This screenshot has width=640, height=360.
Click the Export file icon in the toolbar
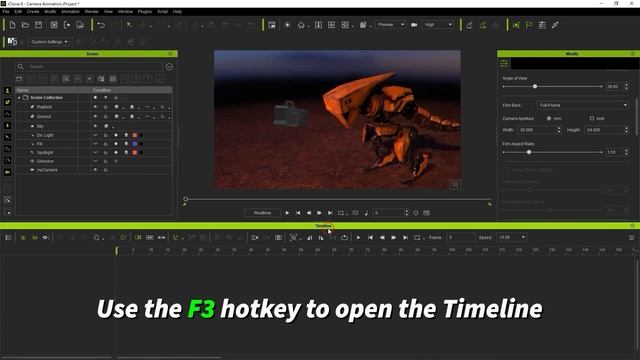coord(80,25)
